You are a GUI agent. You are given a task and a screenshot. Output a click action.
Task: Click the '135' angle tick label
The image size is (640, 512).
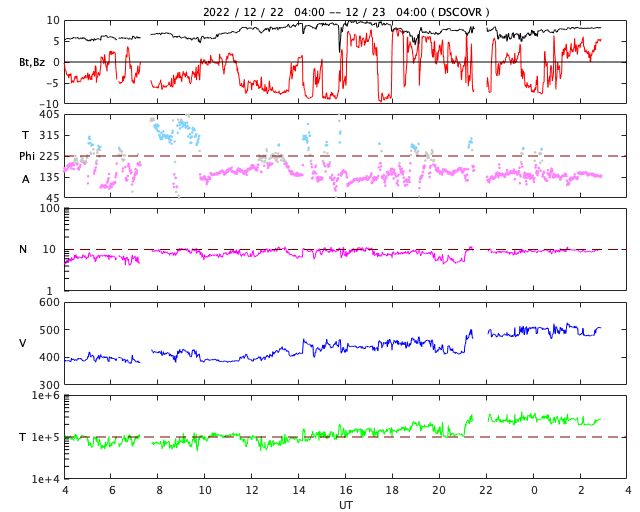click(x=49, y=177)
